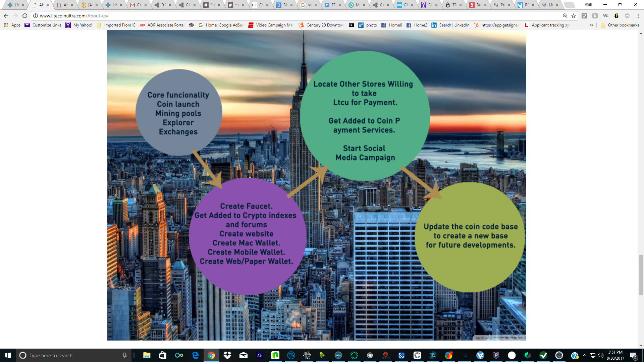This screenshot has height=362, width=644.
Task: Open the green checkmark taskbar icon
Action: 543,355
